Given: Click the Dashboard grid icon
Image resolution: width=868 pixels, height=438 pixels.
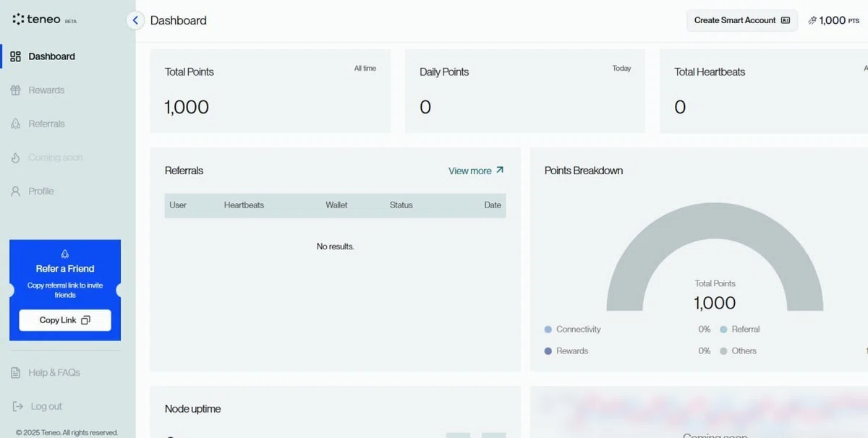Looking at the screenshot, I should 15,56.
